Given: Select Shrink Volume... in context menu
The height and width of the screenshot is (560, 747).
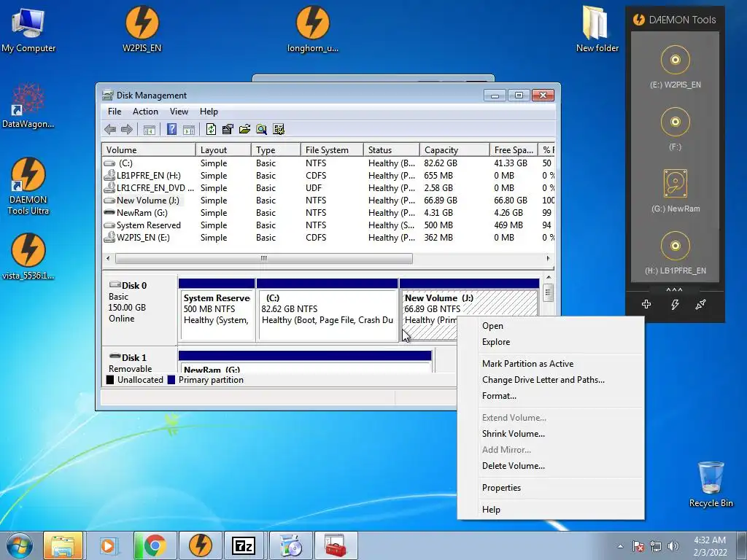Looking at the screenshot, I should click(551, 434).
